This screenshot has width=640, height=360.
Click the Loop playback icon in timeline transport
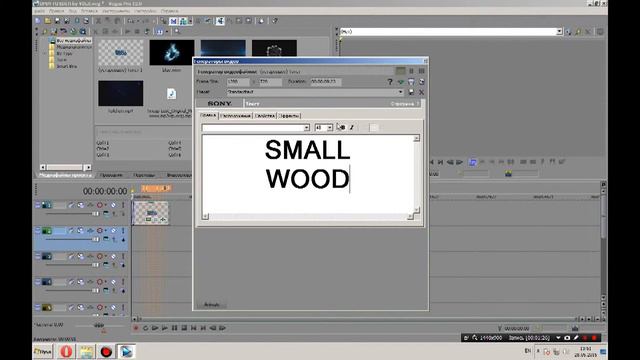coord(145,328)
